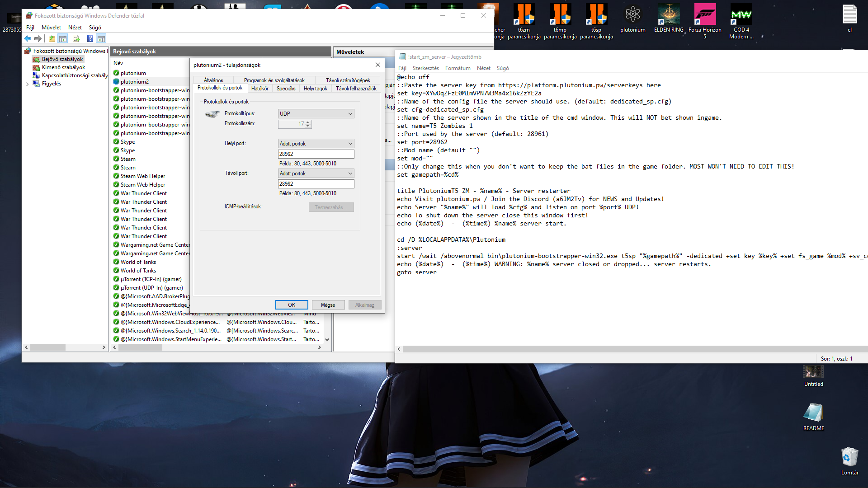
Task: Open the Fájl menu in firewall window
Action: point(30,28)
